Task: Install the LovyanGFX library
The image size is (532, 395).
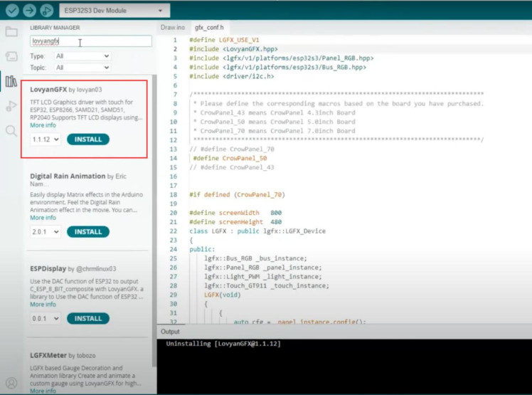Action: pos(88,139)
